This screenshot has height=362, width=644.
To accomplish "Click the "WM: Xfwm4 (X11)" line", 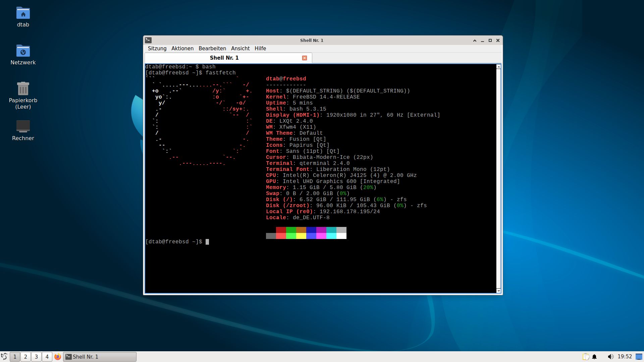I will tap(291, 127).
